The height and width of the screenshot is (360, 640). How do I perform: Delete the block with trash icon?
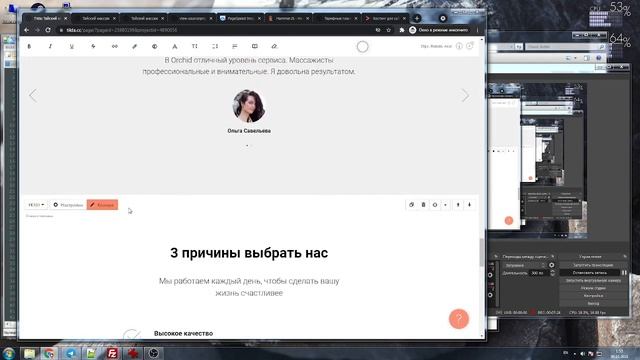pyautogui.click(x=423, y=205)
